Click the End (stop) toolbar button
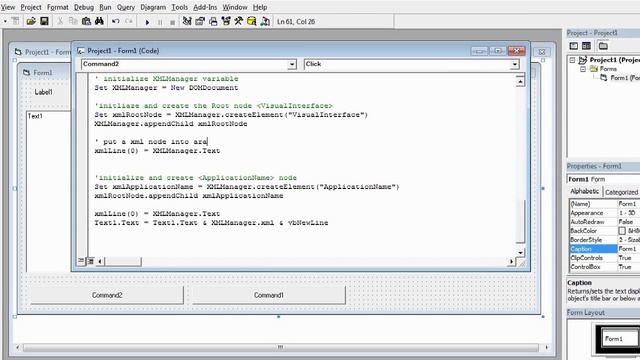Screen dimensions: 640x360 pyautogui.click(x=173, y=22)
